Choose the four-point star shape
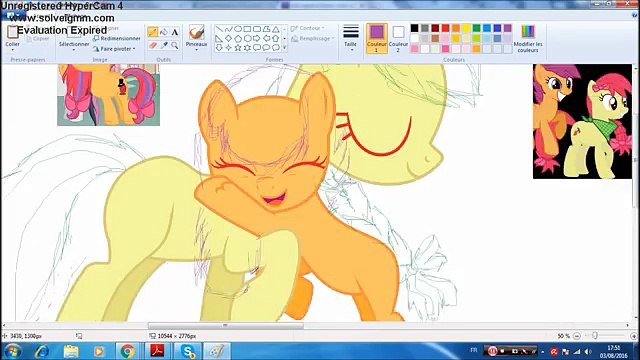The image size is (640, 360). pos(229,48)
